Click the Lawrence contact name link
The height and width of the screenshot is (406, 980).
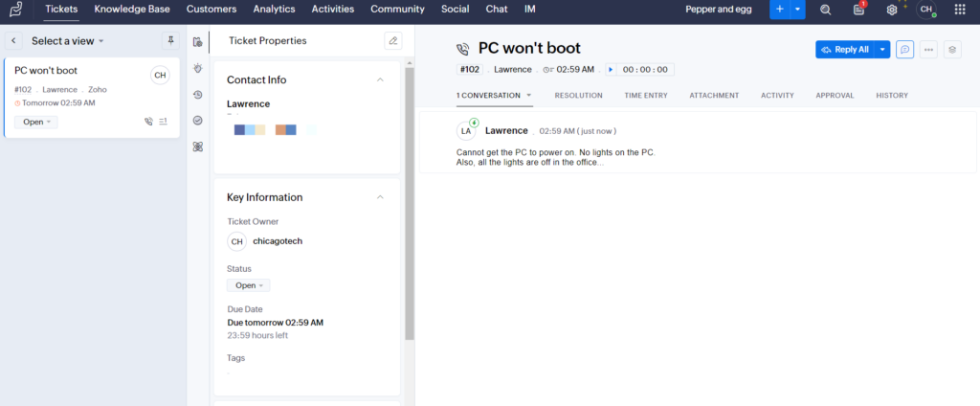[x=248, y=103]
